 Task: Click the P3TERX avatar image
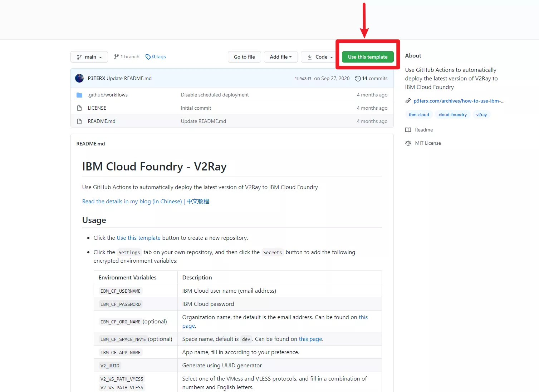(x=79, y=78)
